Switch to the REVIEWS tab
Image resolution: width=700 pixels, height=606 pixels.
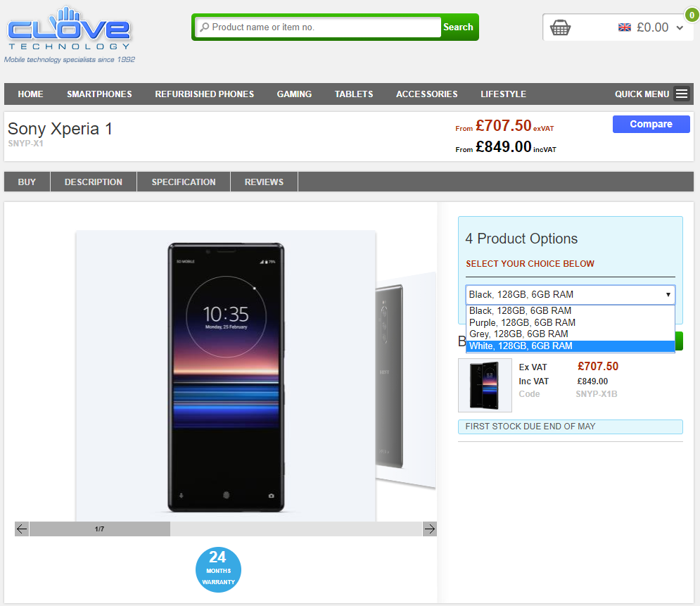click(x=264, y=182)
